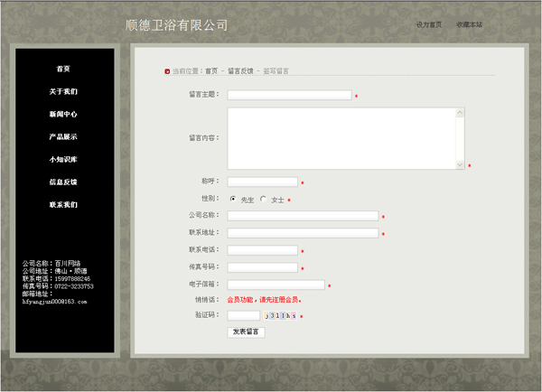Click the 收藏本站 link in the header
The image size is (542, 392).
[470, 24]
